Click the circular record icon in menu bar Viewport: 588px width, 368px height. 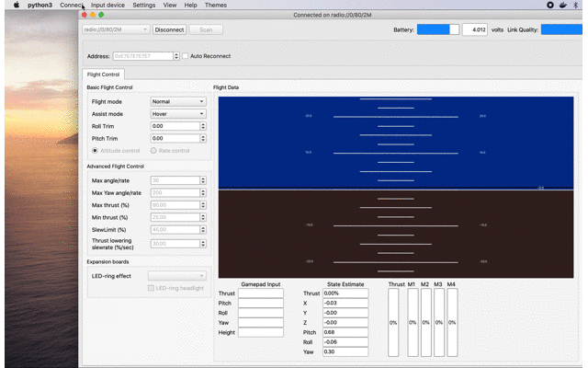click(x=550, y=6)
